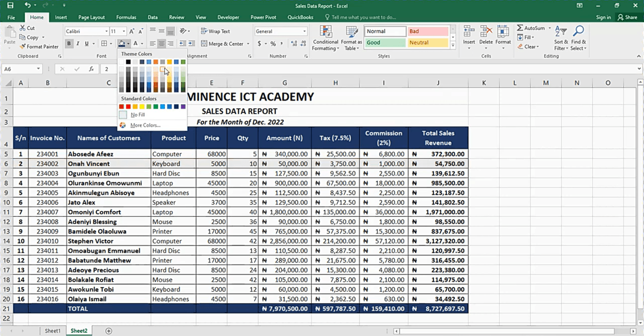Open the Number group dialog launcher
The width and height of the screenshot is (644, 336).
(x=306, y=56)
